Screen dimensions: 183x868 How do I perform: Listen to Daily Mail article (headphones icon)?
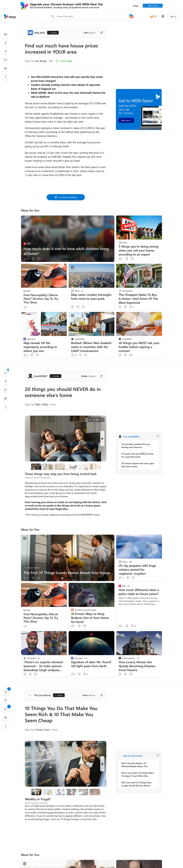(x=5, y=34)
